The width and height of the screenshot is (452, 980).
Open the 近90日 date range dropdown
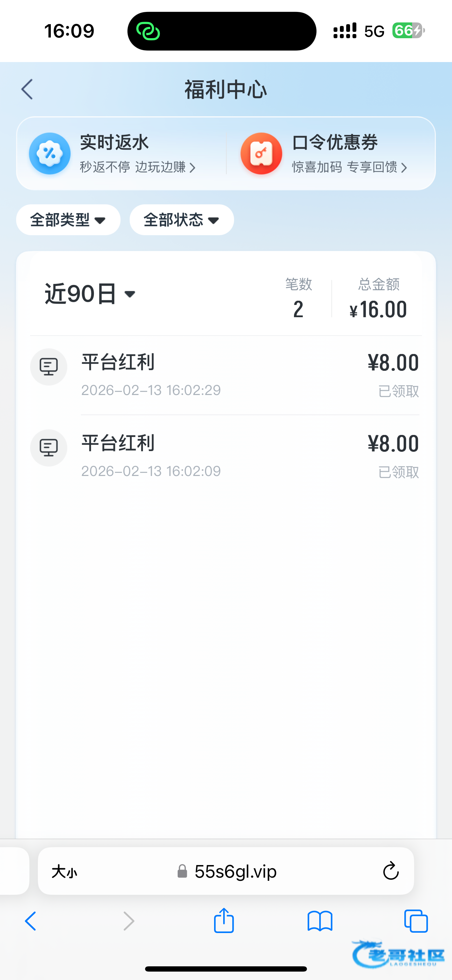[90, 294]
